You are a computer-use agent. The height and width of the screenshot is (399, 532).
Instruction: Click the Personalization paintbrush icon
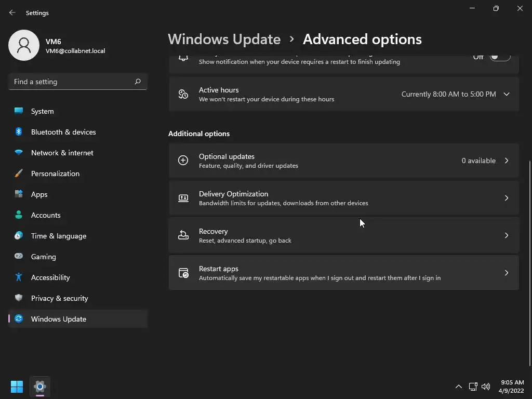(x=19, y=174)
